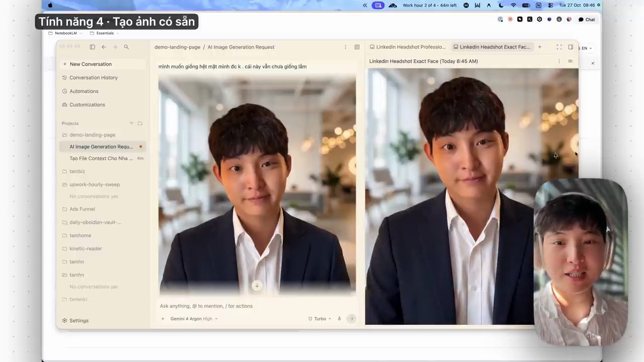Open chat header three-dot menu
The width and height of the screenshot is (644, 362).
click(345, 47)
